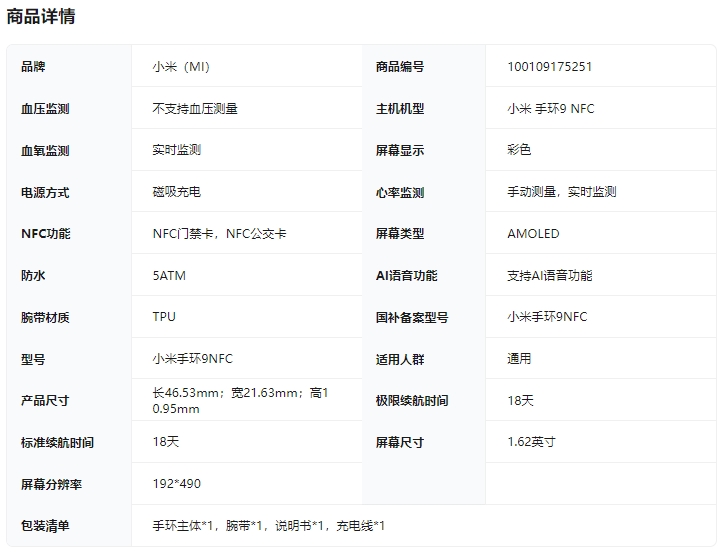
Task: Select the 血氧监测 label
Action: [45, 151]
